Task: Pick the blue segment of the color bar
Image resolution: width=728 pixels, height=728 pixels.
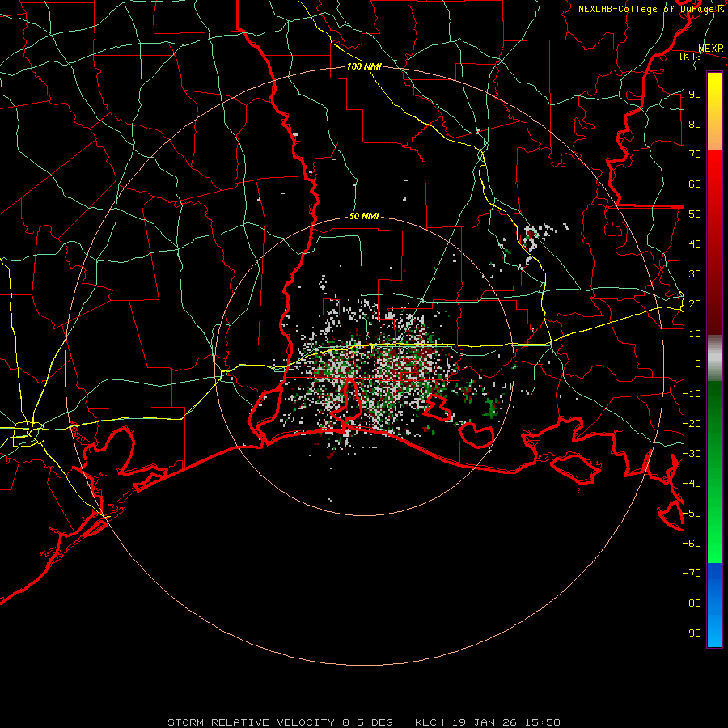Action: pyautogui.click(x=714, y=605)
